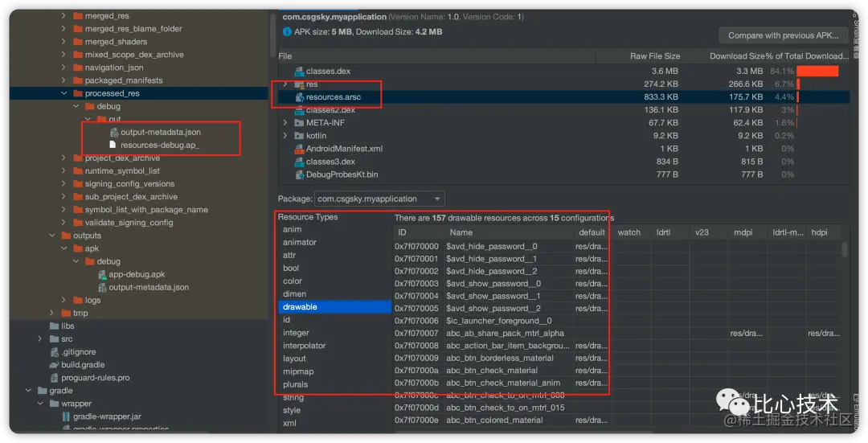Click the proguard-rules.pro file icon
Image resolution: width=868 pixels, height=443 pixels.
tap(55, 378)
